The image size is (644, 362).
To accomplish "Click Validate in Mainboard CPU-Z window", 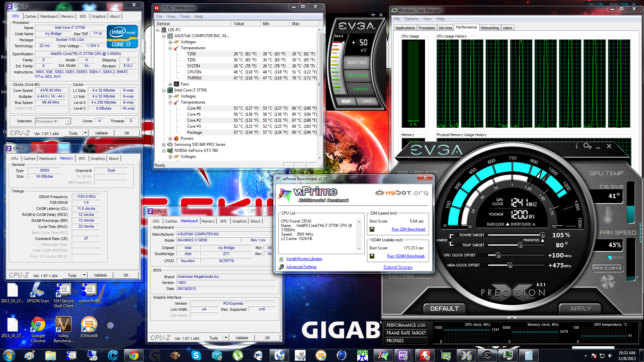I will (x=242, y=338).
